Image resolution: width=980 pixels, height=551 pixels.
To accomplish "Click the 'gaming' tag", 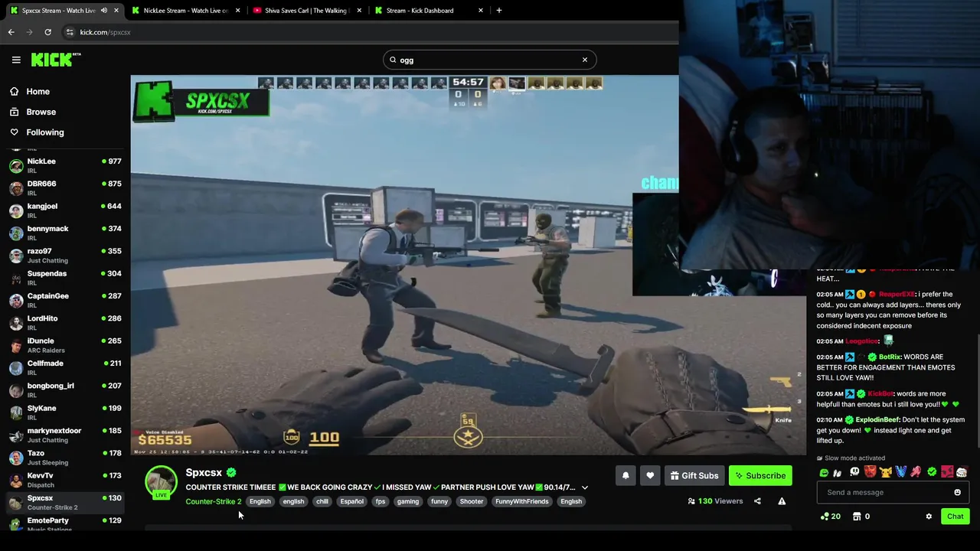I will tap(408, 501).
